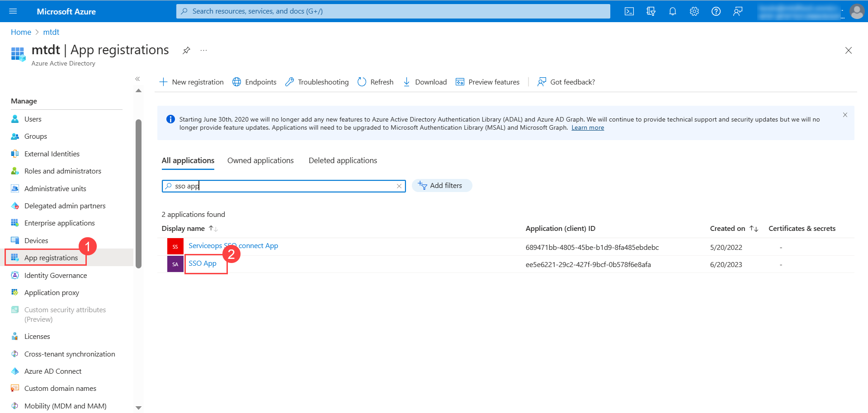Open Preview features
Screen dimensions: 868x413
click(x=487, y=82)
